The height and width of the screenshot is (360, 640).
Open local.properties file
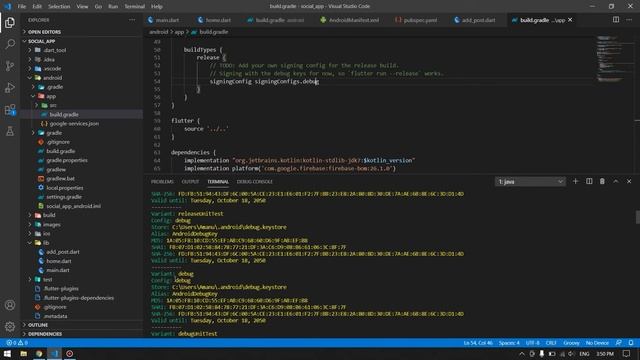[x=64, y=188]
